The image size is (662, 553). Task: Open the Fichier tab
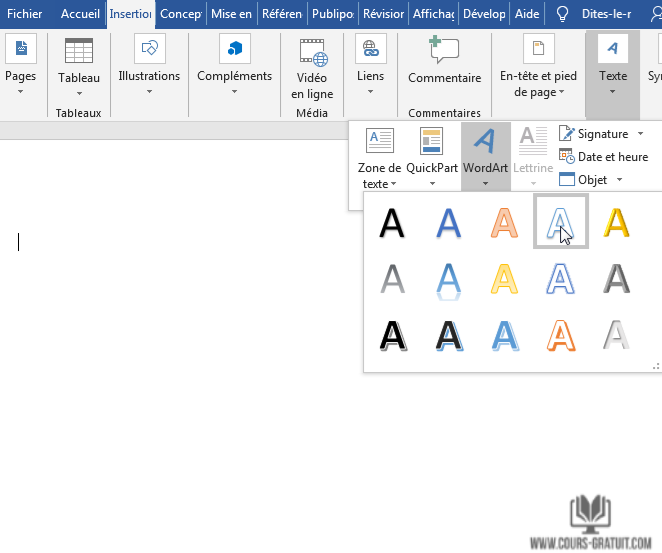[25, 14]
